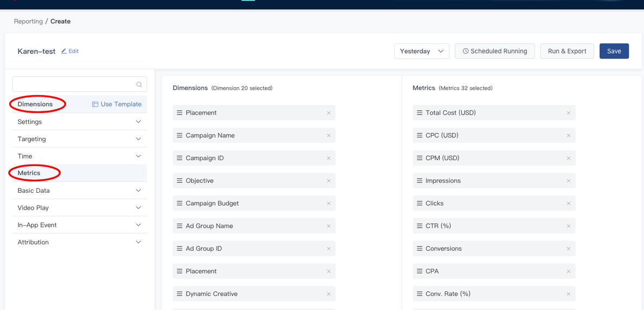This screenshot has width=644, height=310.
Task: Click the template icon beside Use Template
Action: click(x=95, y=104)
